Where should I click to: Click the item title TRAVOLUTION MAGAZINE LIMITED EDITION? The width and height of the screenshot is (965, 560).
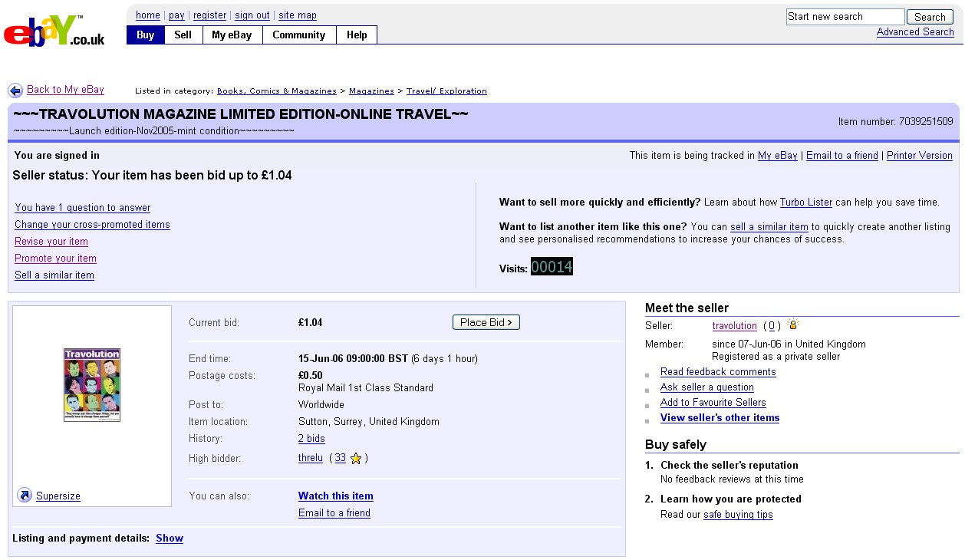(241, 114)
